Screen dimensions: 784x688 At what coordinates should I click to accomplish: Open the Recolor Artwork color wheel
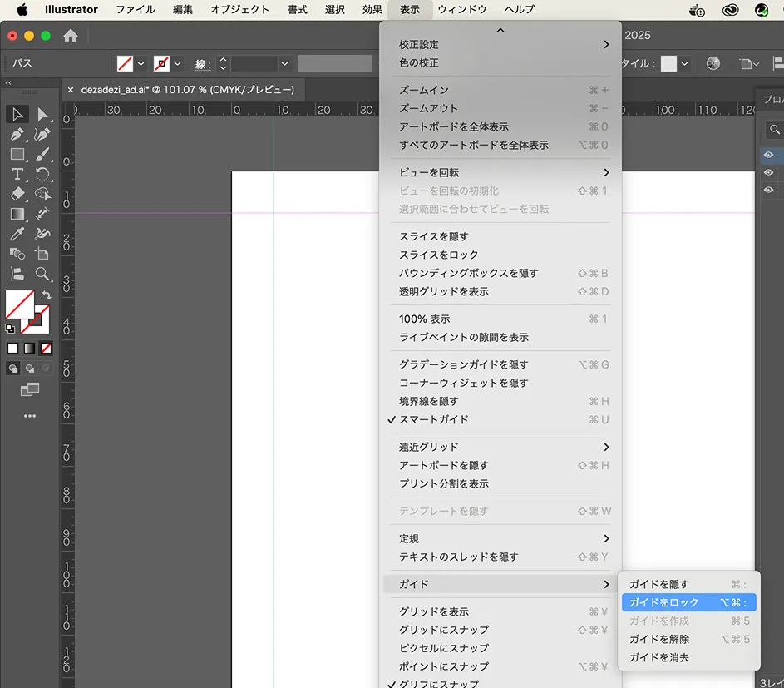pos(713,63)
